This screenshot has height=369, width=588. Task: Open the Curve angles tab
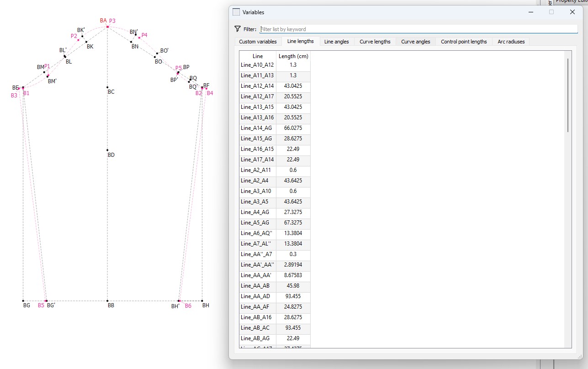coord(415,42)
